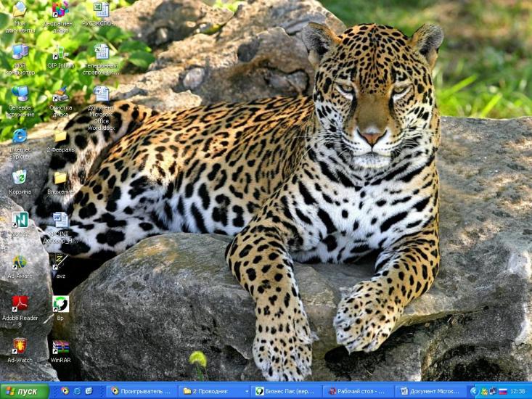
Task: Activate the Рабочий стол taskbar window
Action: click(357, 391)
